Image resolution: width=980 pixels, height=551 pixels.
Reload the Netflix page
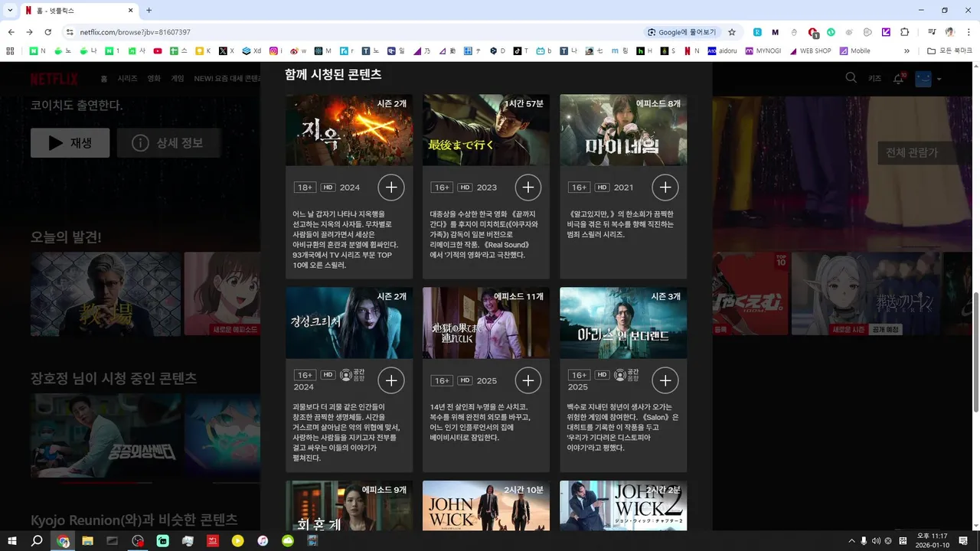tap(47, 32)
